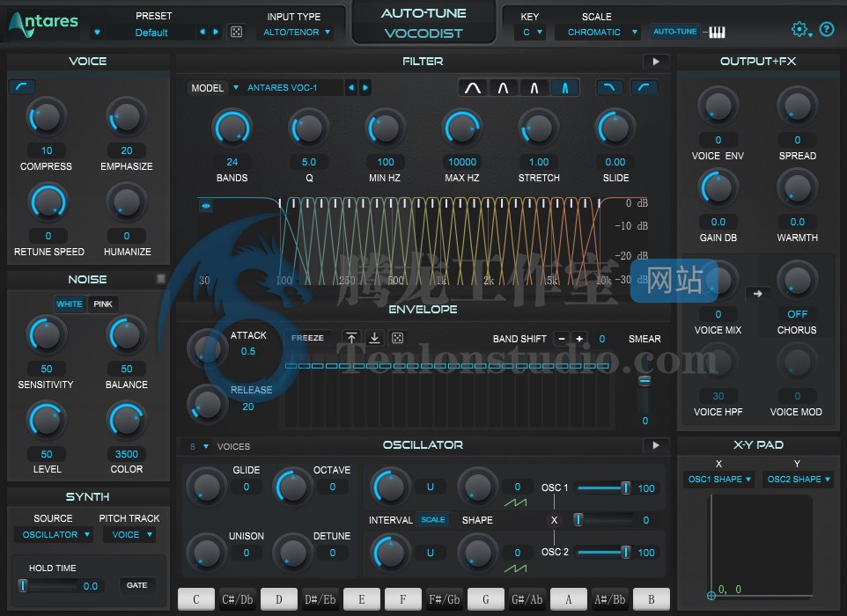The width and height of the screenshot is (847, 616).
Task: Click the Voice Mix to Chorus arrow
Action: point(758,294)
